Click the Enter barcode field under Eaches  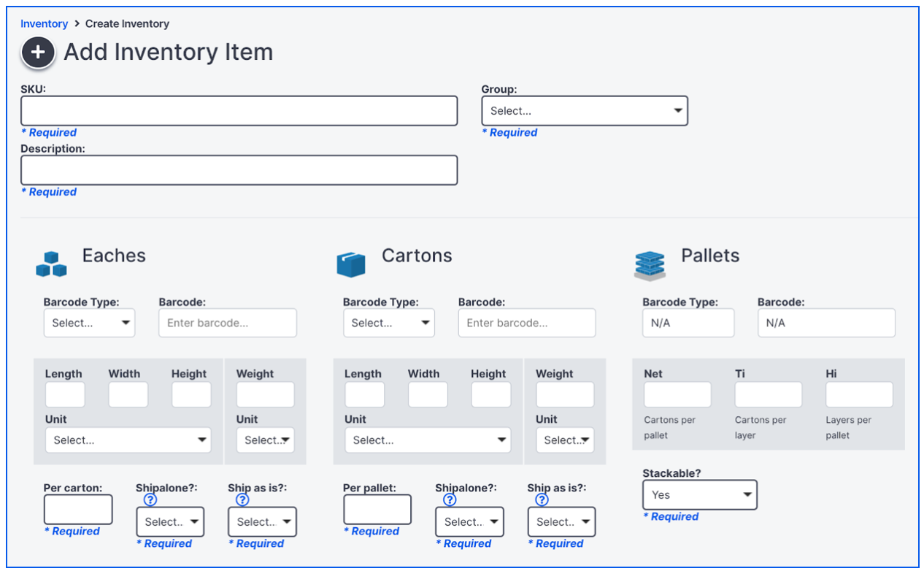point(227,322)
